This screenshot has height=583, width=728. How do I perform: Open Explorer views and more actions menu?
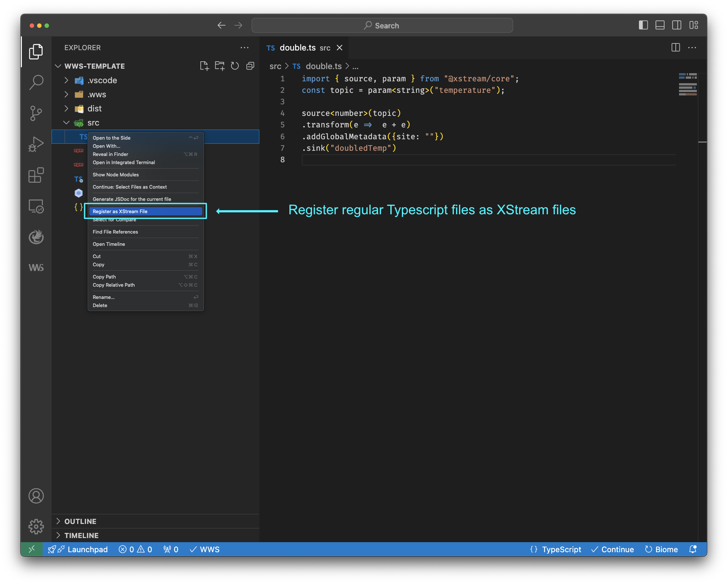pos(245,48)
